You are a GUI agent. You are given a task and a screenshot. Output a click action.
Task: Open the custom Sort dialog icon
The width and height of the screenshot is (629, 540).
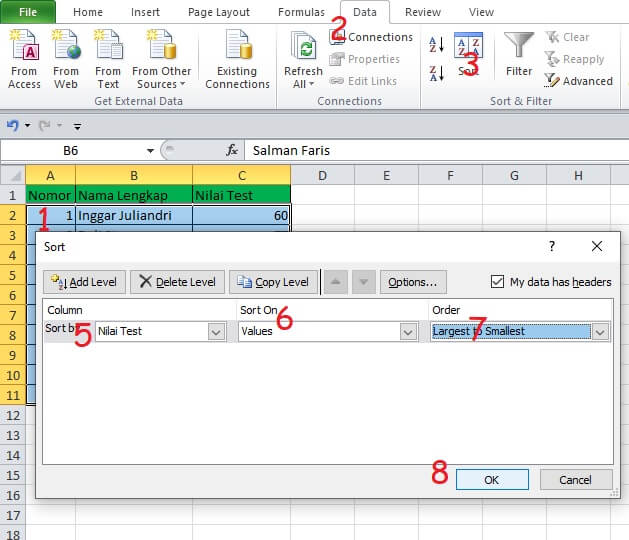tap(468, 46)
